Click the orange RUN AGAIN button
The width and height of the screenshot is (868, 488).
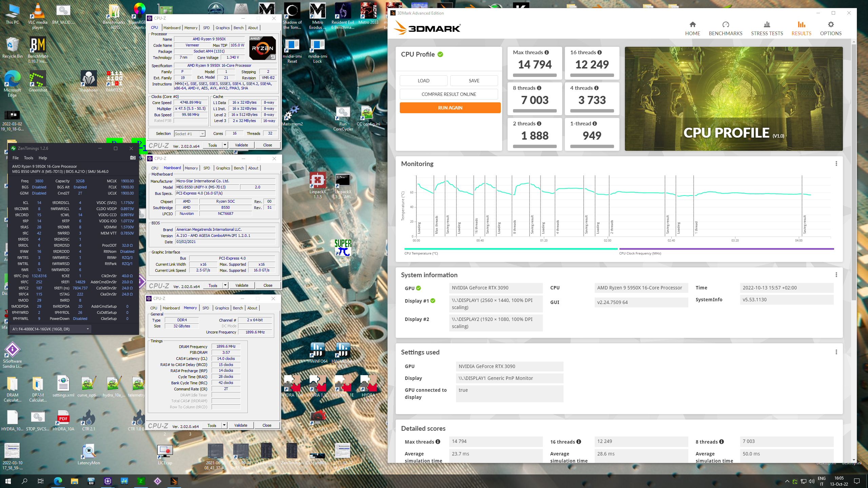pyautogui.click(x=450, y=108)
